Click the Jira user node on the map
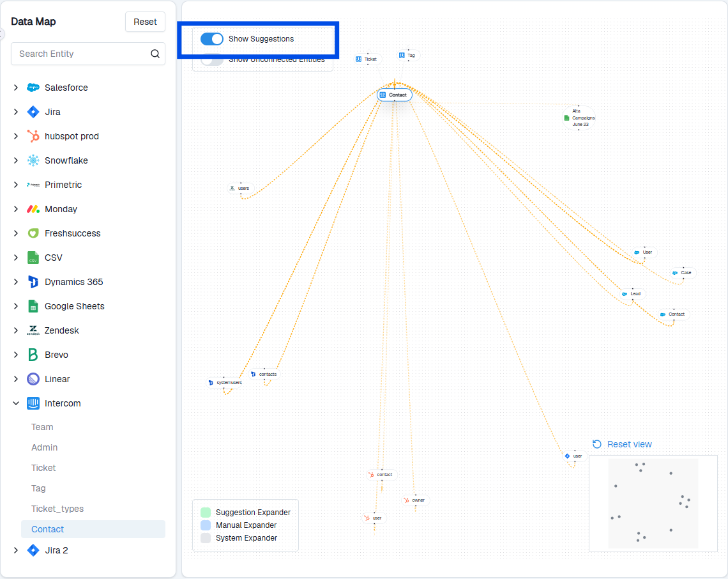The image size is (728, 579). (x=574, y=456)
